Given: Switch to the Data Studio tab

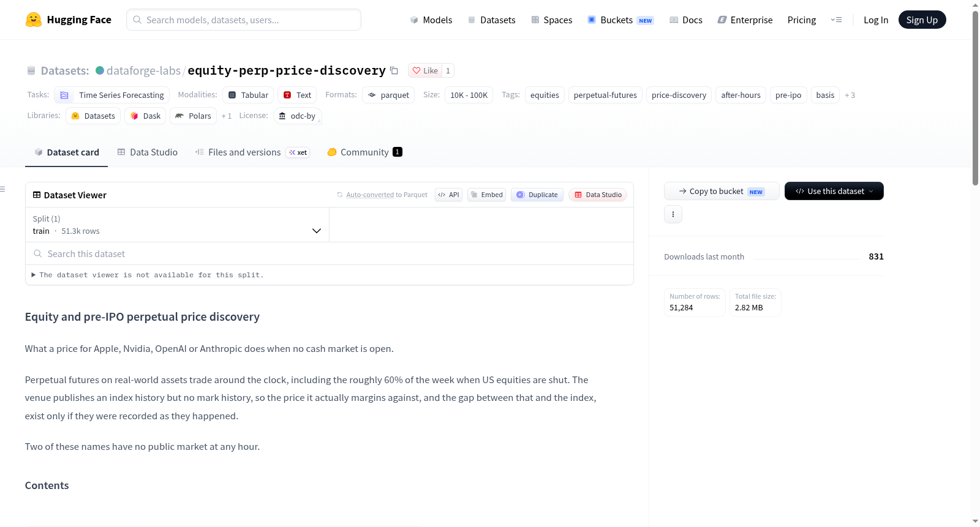Looking at the screenshot, I should [147, 152].
